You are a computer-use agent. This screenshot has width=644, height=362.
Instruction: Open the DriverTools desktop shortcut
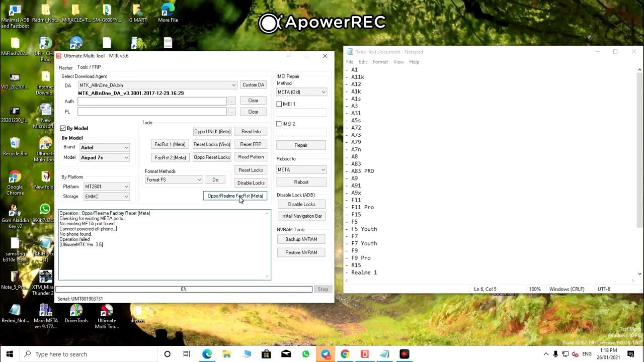[76, 314]
